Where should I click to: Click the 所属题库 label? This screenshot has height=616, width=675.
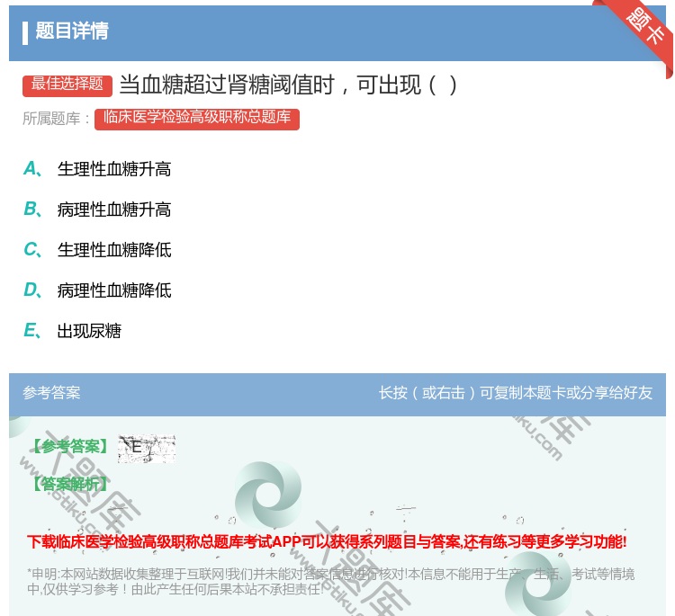pos(57,119)
